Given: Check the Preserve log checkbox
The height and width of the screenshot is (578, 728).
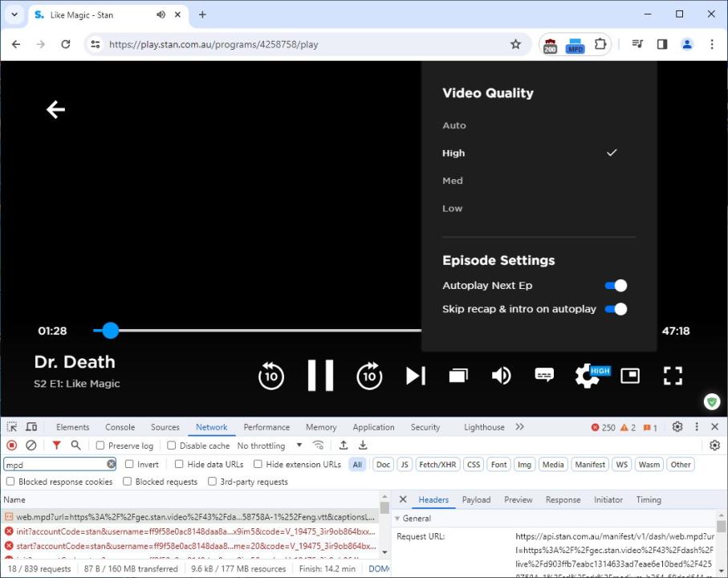Looking at the screenshot, I should pyautogui.click(x=100, y=446).
